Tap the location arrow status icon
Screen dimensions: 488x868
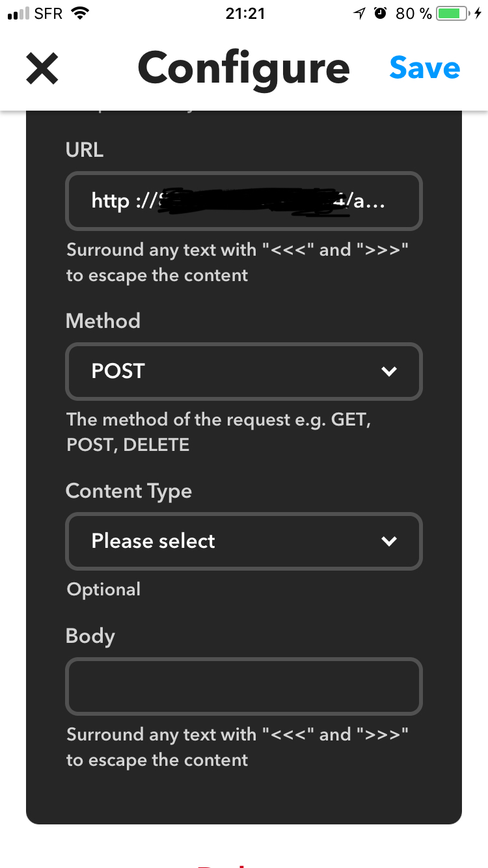point(360,13)
